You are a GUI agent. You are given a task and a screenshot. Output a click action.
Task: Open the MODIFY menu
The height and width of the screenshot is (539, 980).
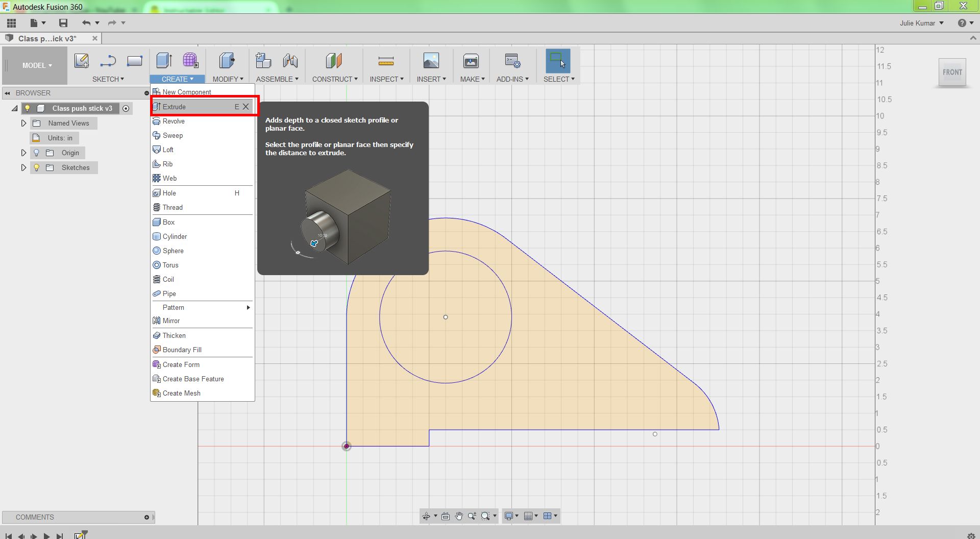[x=227, y=79]
